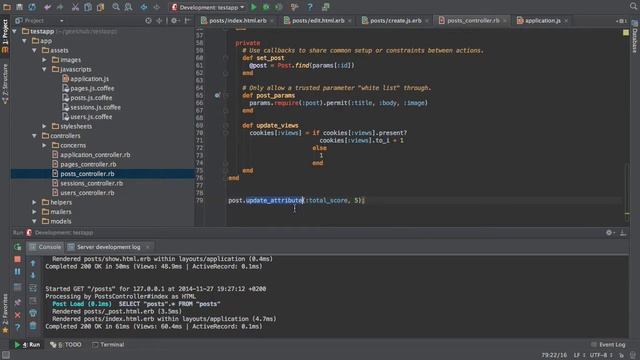Open the Project view selector dropdown
This screenshot has width=640, height=360.
[40, 20]
